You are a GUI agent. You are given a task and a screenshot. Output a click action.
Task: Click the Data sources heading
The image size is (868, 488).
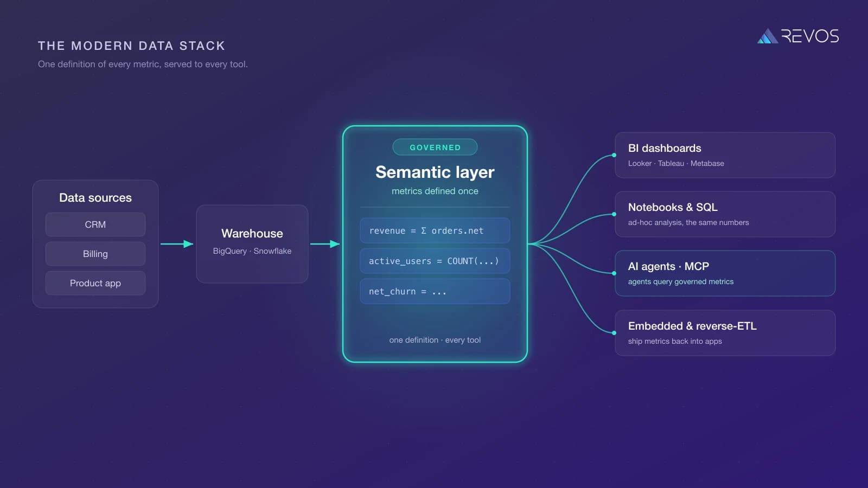click(95, 198)
